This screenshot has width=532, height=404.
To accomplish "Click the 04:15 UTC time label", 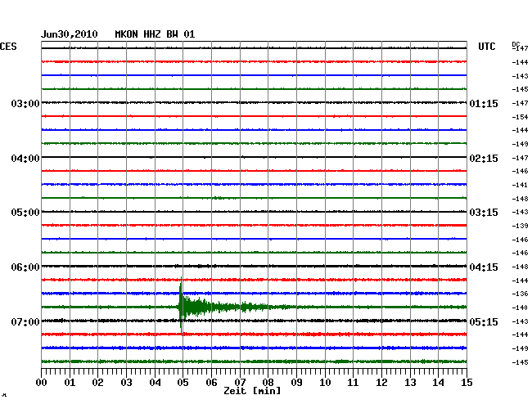I will pos(484,267).
